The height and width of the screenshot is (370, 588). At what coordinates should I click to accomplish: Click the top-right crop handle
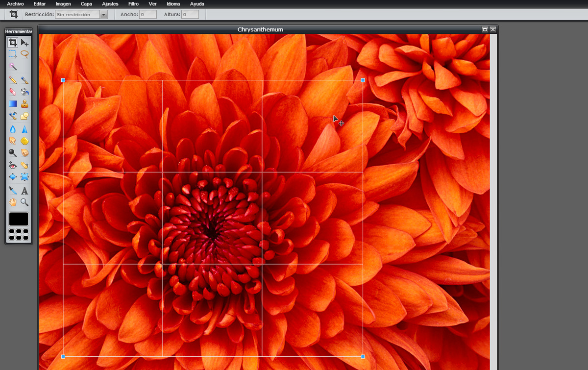coord(363,80)
